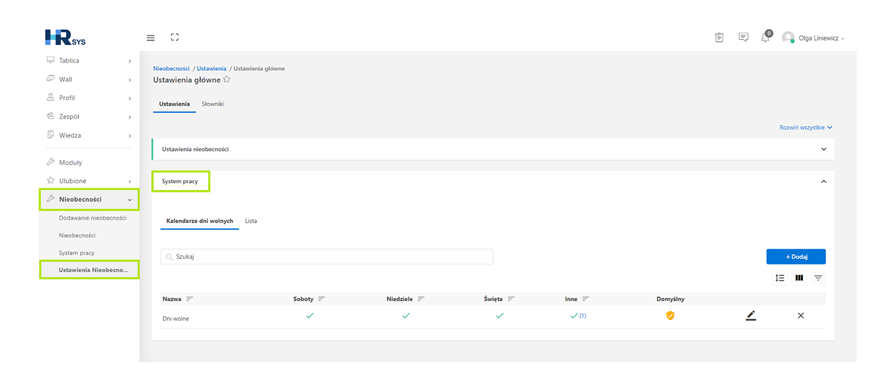Sort by Święta column icon
Screen dimensions: 872x371
click(511, 299)
